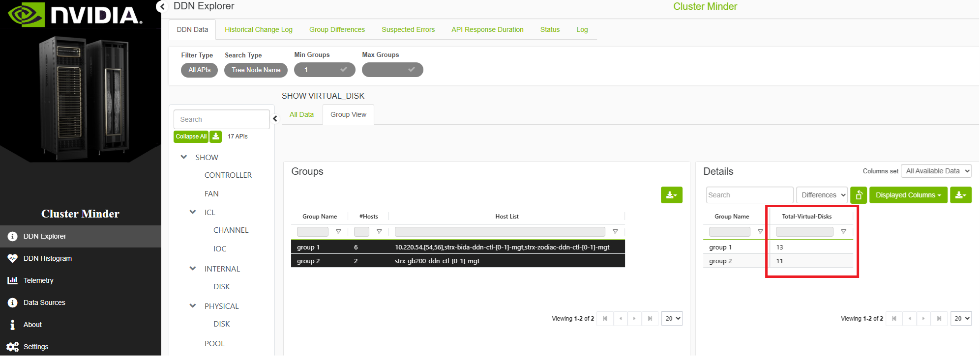Open the Displayed Columns dropdown
The height and width of the screenshot is (356, 980).
coord(908,195)
